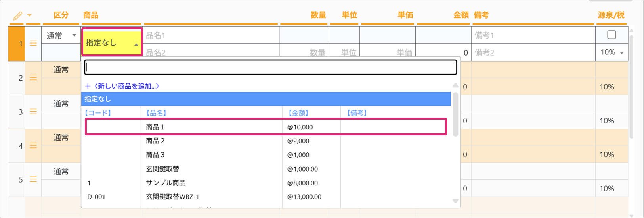Click the row 5 hamburger handle icon
644x218 pixels.
coord(33,179)
